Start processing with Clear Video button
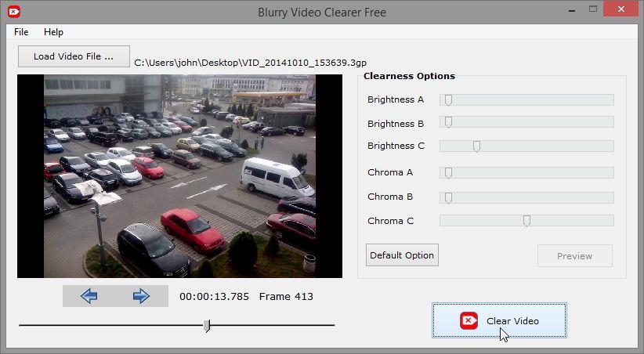Viewport: 644px width, 354px height. tap(499, 321)
